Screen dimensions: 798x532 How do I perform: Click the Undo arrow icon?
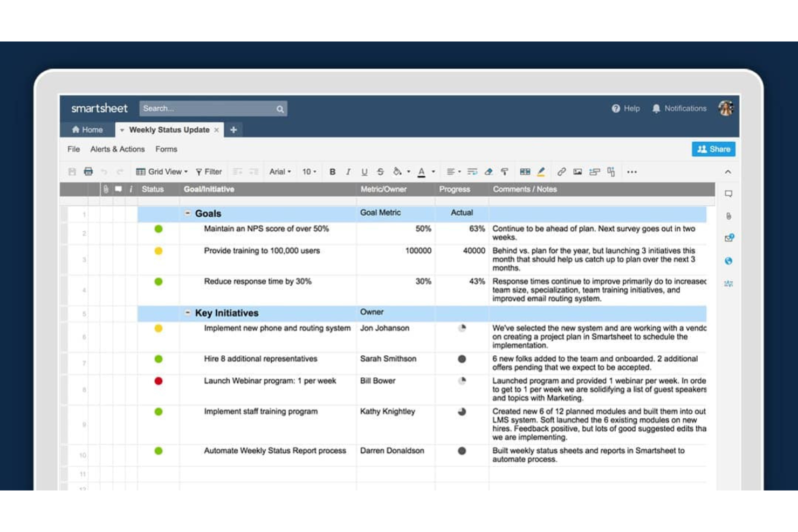[105, 171]
